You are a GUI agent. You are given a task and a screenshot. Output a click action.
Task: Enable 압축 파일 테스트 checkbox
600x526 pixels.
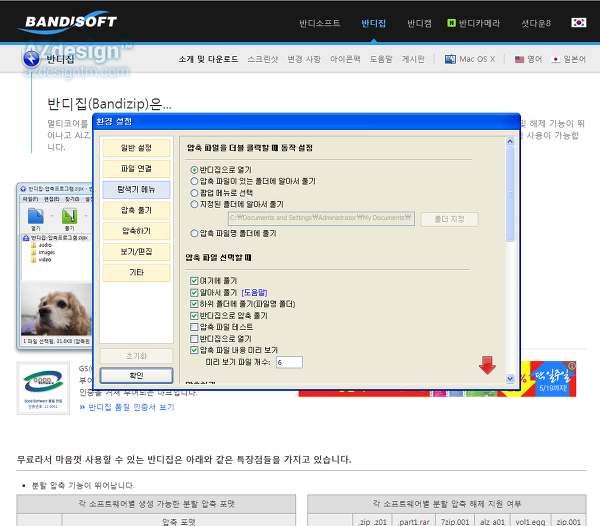click(194, 327)
